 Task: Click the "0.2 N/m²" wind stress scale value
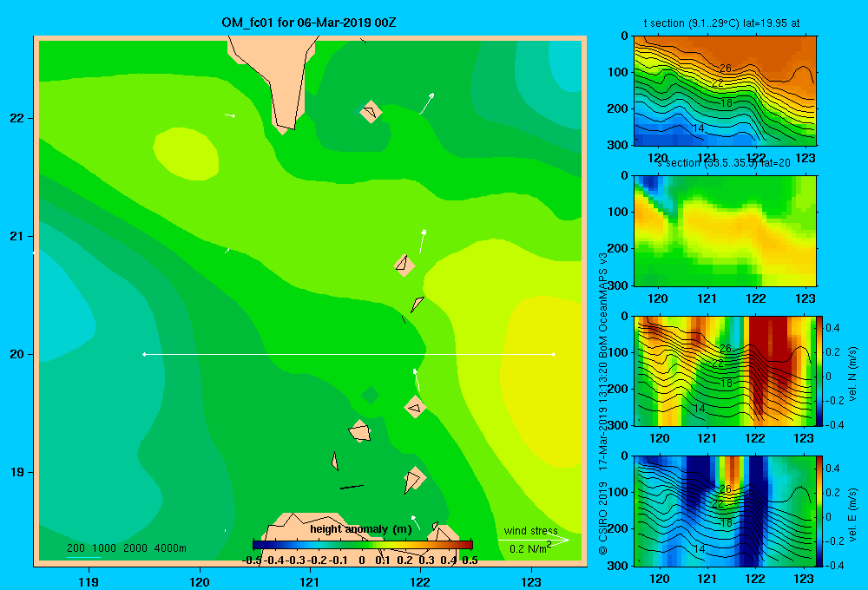click(530, 548)
